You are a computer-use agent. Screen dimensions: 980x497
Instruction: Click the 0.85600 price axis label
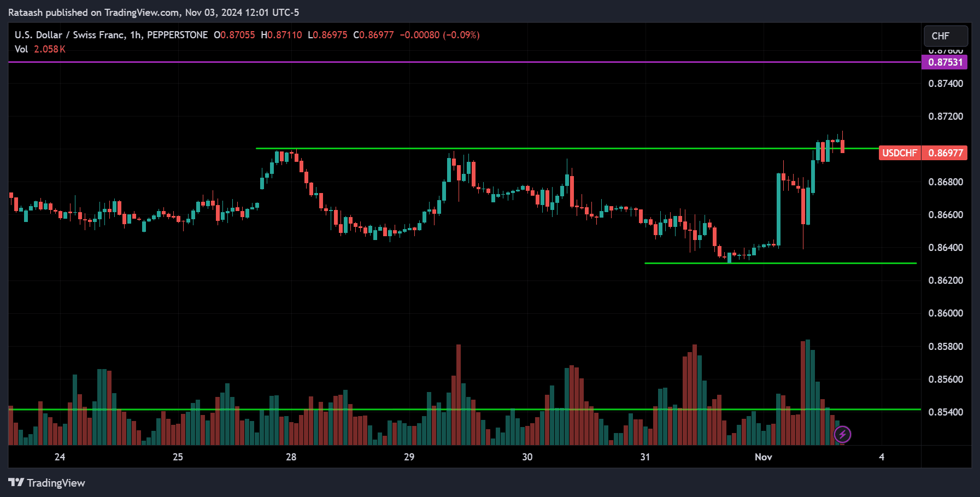pyautogui.click(x=946, y=379)
